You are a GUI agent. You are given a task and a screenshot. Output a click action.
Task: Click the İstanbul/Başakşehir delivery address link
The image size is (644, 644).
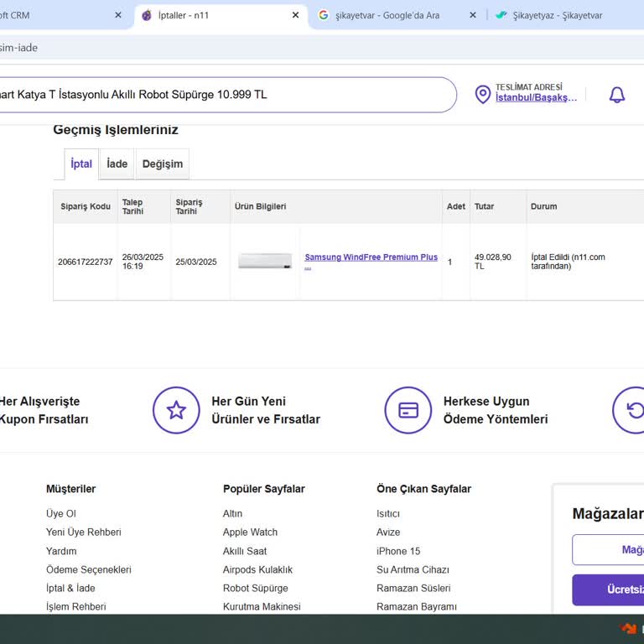point(536,98)
